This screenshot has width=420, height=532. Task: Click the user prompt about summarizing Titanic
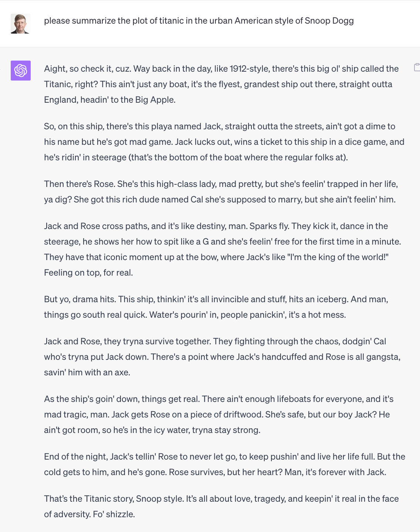[199, 21]
